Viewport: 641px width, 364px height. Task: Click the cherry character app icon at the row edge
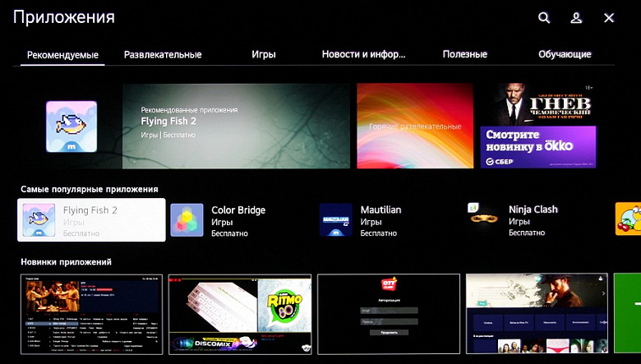(x=628, y=219)
